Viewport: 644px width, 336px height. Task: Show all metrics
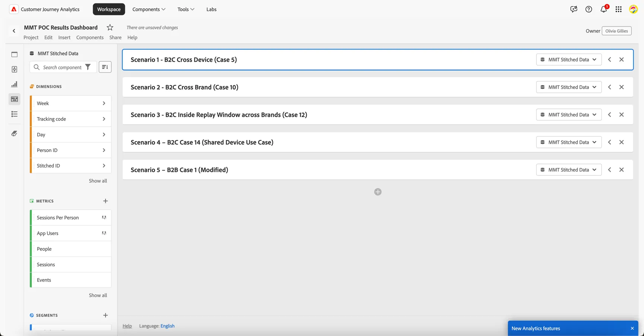(98, 295)
